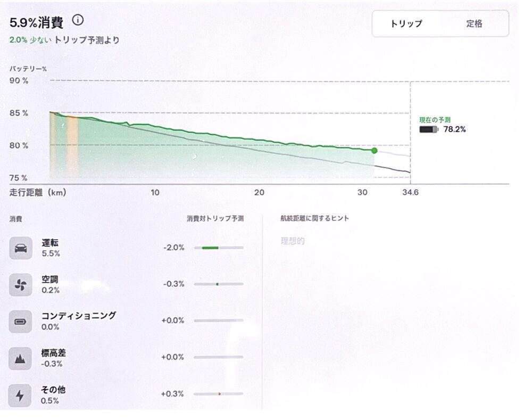Click the 空調 fan icon
Image resolution: width=532 pixels, height=419 pixels.
[21, 284]
